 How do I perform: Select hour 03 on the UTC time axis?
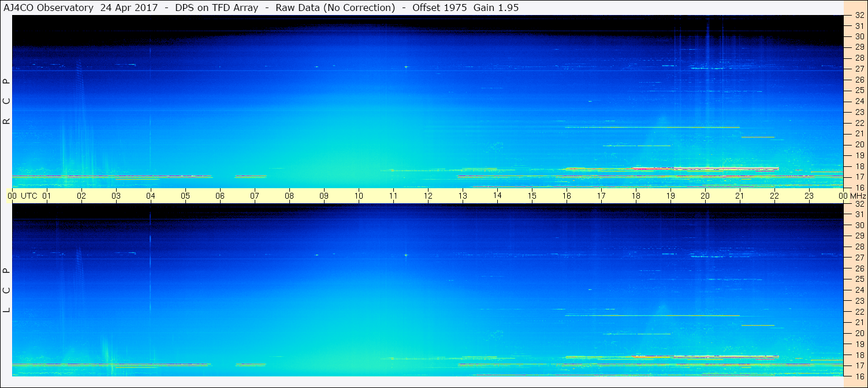tap(116, 196)
